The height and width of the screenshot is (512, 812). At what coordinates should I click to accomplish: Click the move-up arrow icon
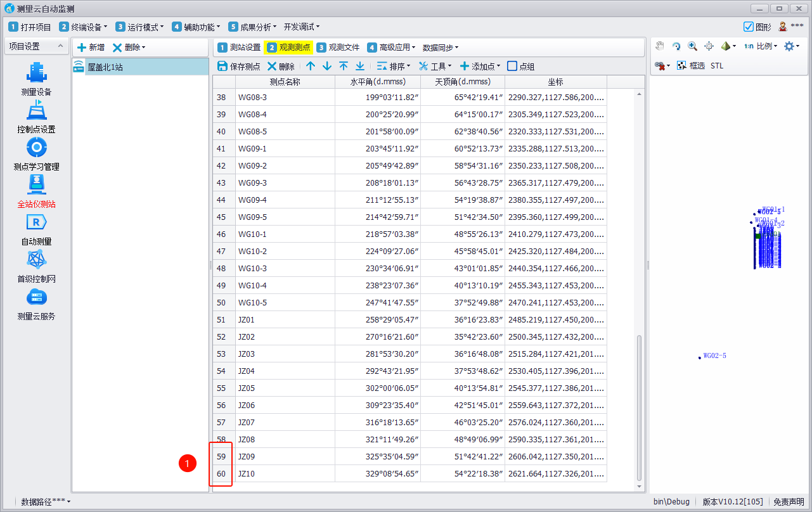[311, 67]
